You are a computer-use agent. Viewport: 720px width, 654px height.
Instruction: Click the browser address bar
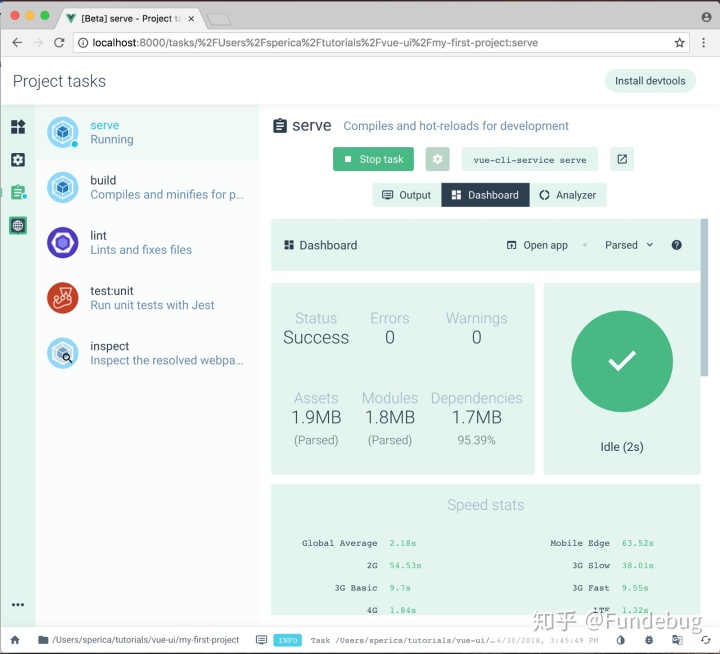coord(381,43)
